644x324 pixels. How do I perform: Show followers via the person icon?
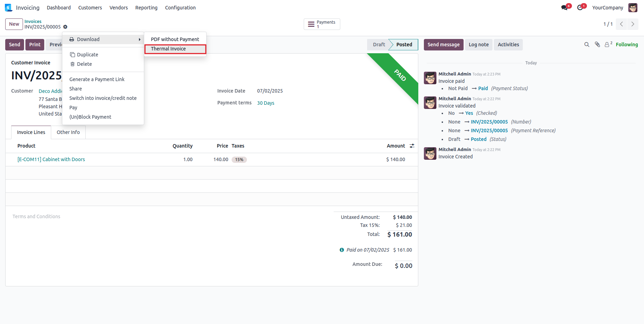point(608,44)
